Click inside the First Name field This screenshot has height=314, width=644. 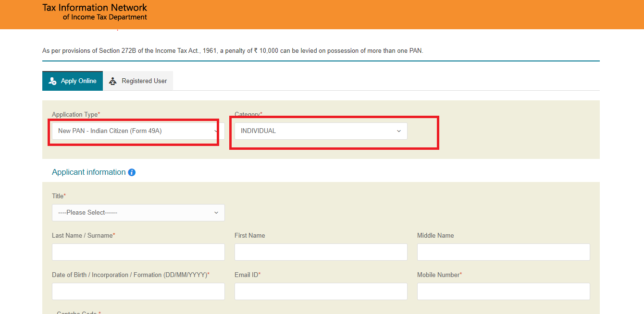pos(321,252)
